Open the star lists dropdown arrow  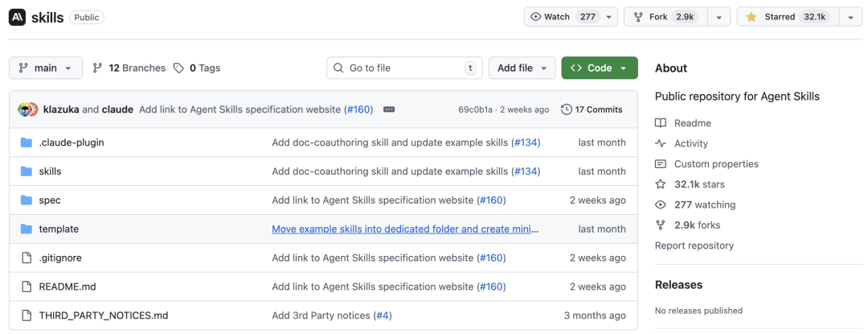coord(850,17)
